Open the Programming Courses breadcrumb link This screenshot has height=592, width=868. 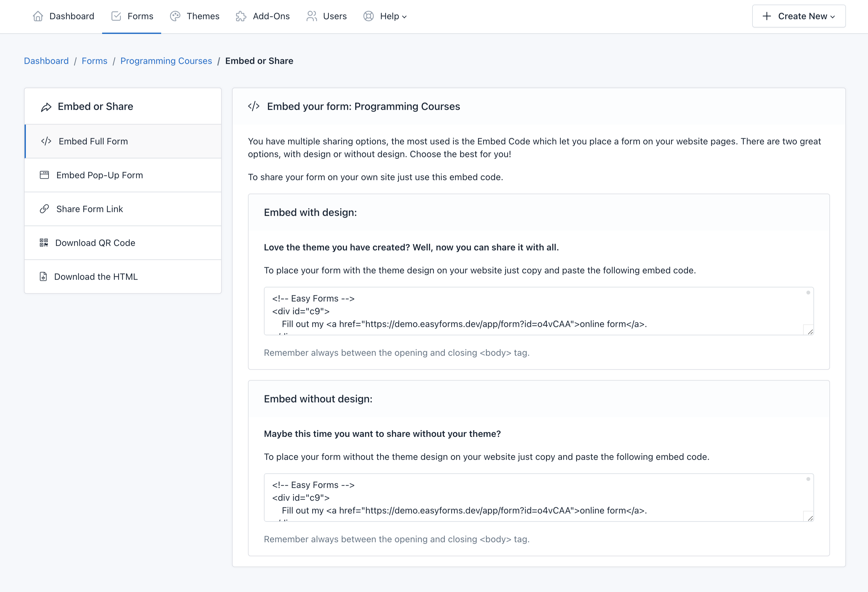(x=166, y=61)
